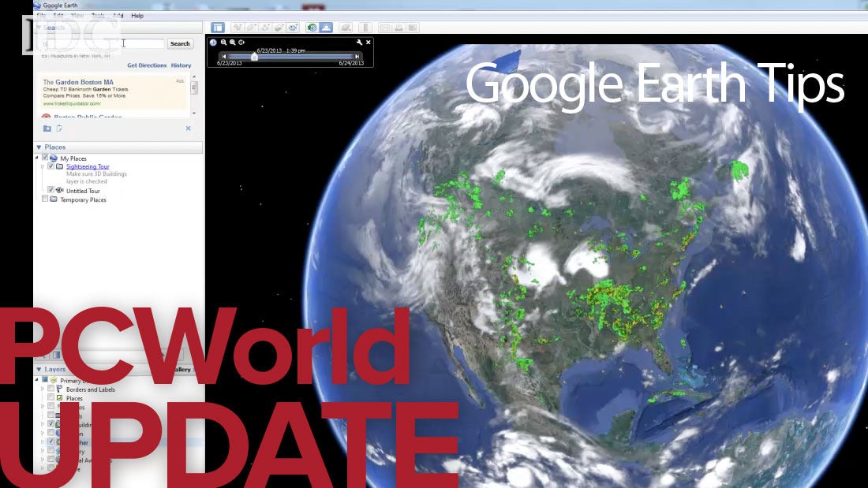This screenshot has height=488, width=868.
Task: Open the Help menu
Action: click(x=137, y=16)
